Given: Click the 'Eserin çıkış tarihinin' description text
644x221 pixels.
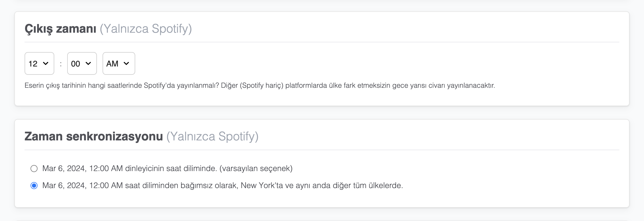Looking at the screenshot, I should tap(259, 86).
